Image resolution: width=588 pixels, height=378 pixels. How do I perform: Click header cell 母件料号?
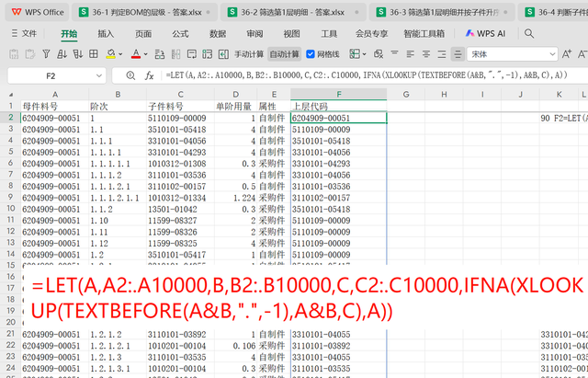coord(55,107)
